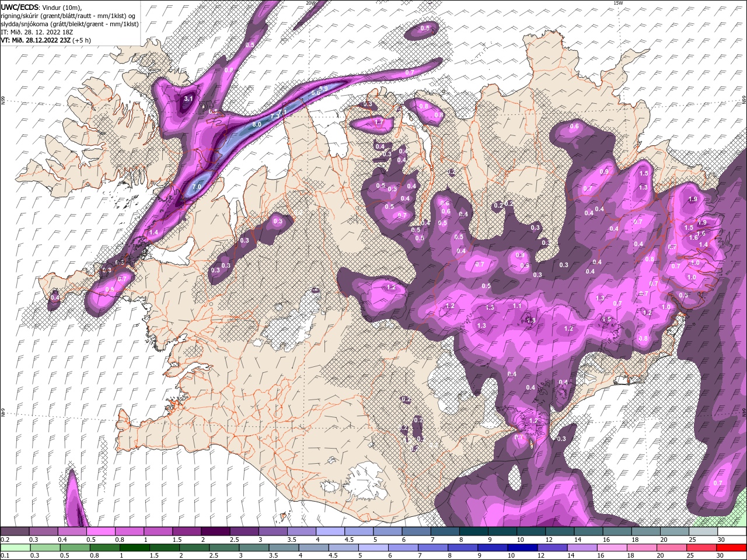Select the 25 pale grey swatch in the snow legend
The width and height of the screenshot is (747, 560).
704,531
